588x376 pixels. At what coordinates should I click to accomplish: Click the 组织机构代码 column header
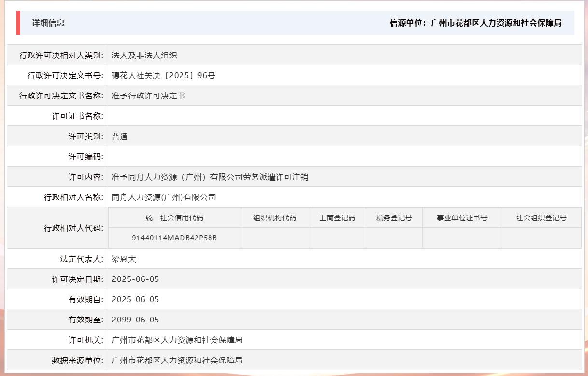[275, 217]
